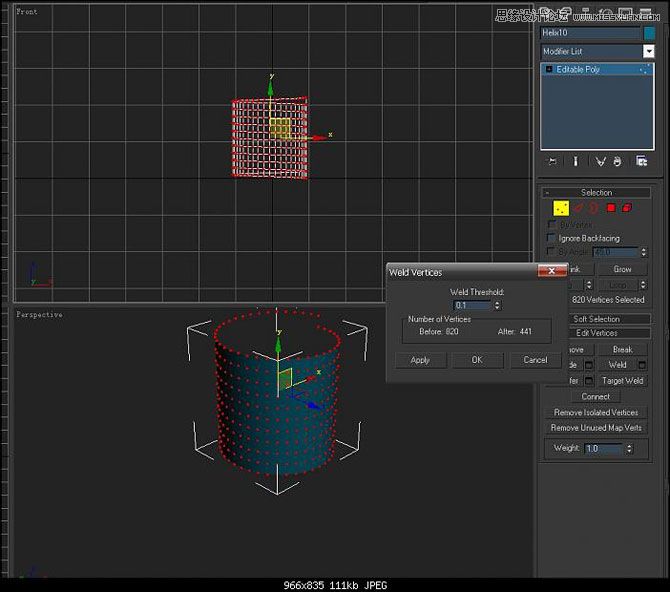
Task: Click Y axis arrow of Front gizmo
Action: pyautogui.click(x=270, y=88)
